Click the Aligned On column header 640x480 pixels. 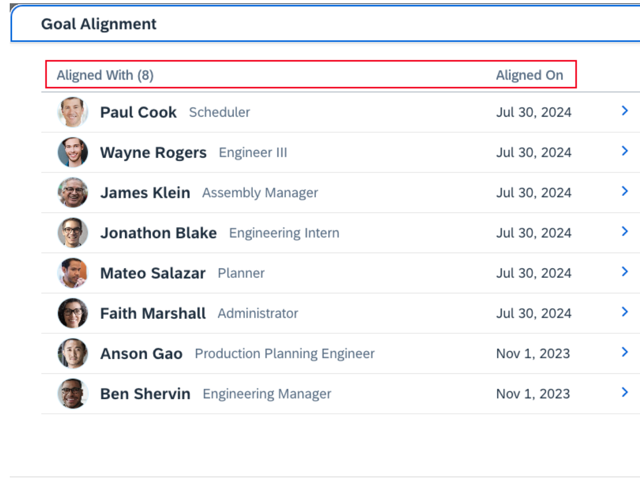point(529,75)
